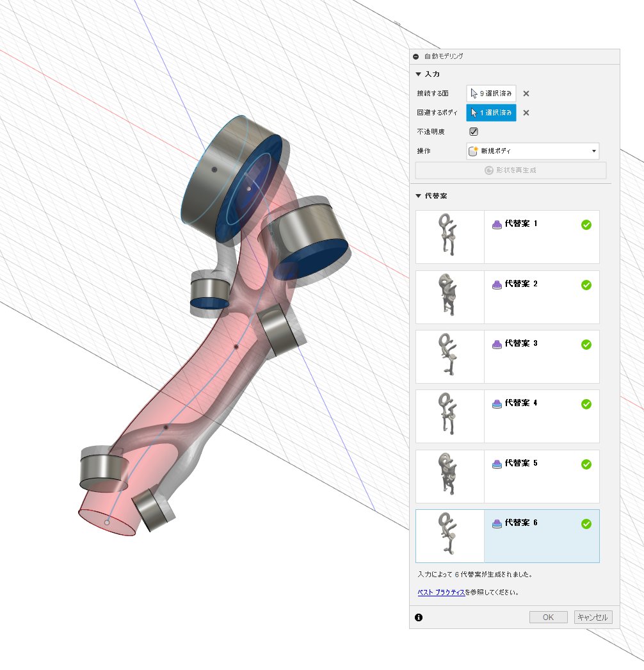Click the blue-based shape icon for 代替案 4
The width and height of the screenshot is (644, 670).
tap(497, 404)
